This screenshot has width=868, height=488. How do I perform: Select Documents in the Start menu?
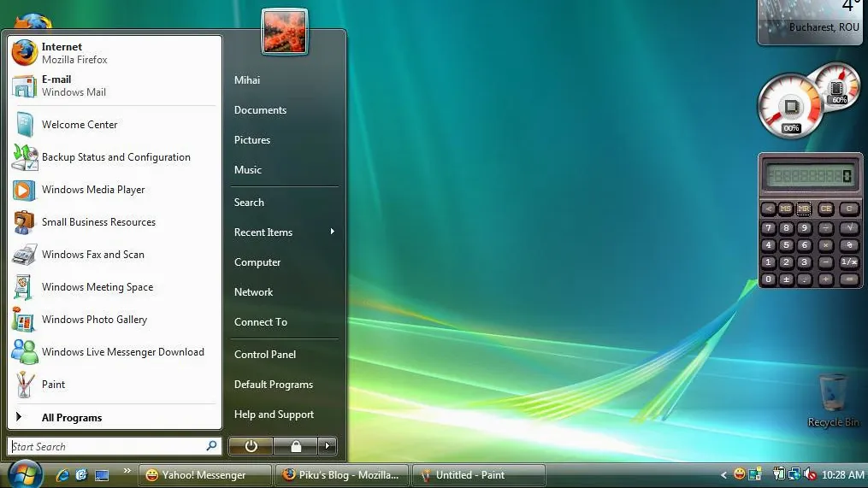pyautogui.click(x=260, y=110)
